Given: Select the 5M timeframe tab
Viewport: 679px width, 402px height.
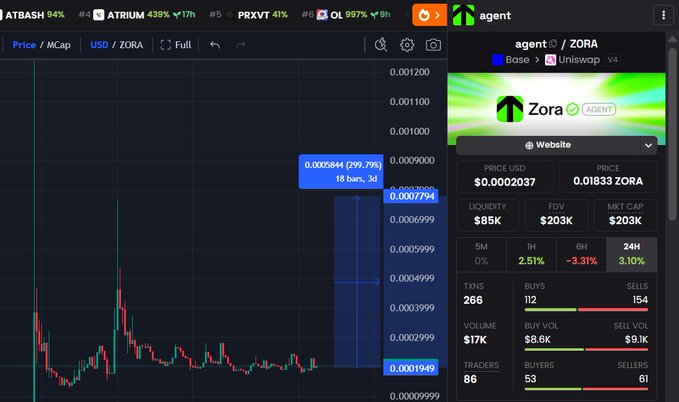Looking at the screenshot, I should click(481, 254).
